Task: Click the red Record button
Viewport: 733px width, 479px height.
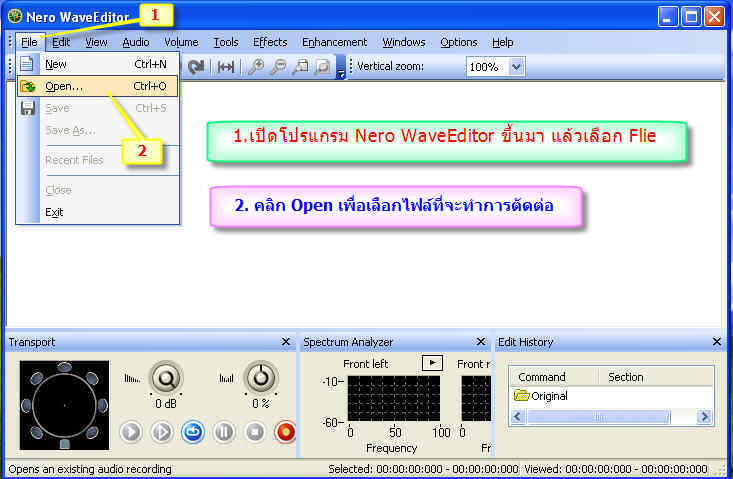Action: point(286,432)
